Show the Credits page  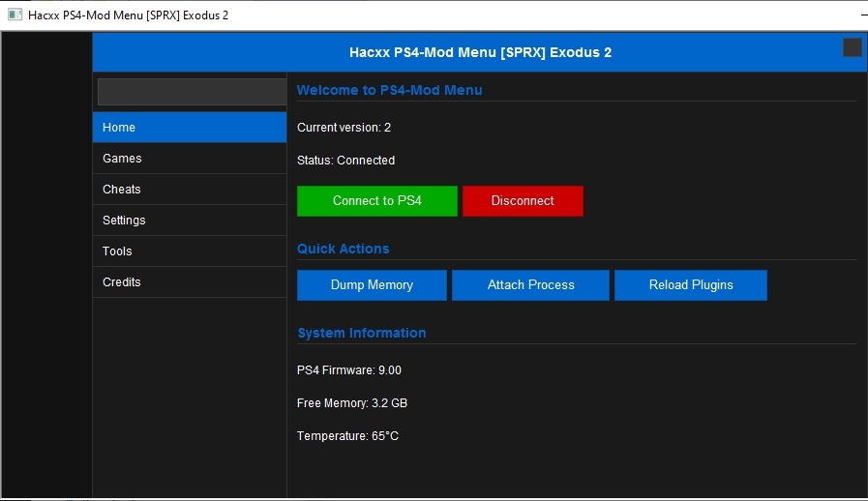pyautogui.click(x=190, y=282)
